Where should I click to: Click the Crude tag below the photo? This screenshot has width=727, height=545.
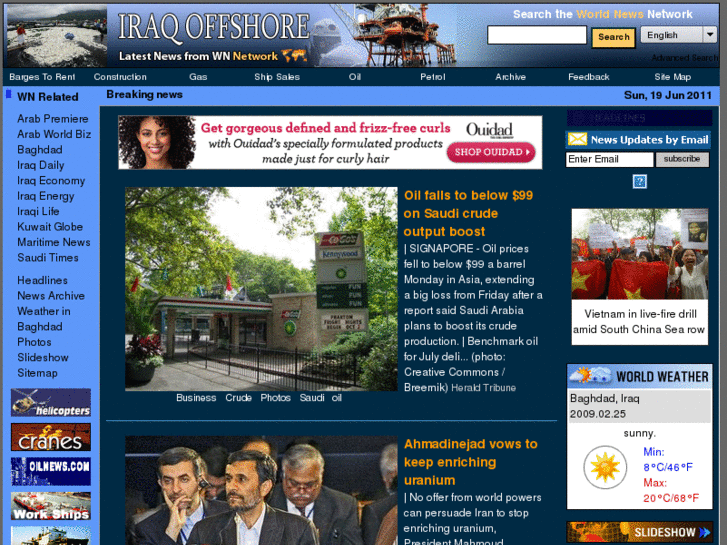click(x=238, y=398)
